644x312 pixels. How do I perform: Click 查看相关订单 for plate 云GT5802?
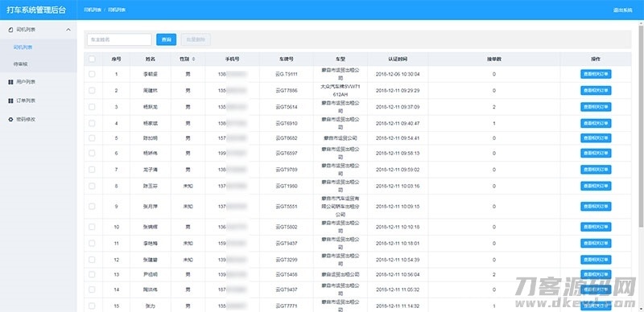(x=596, y=227)
